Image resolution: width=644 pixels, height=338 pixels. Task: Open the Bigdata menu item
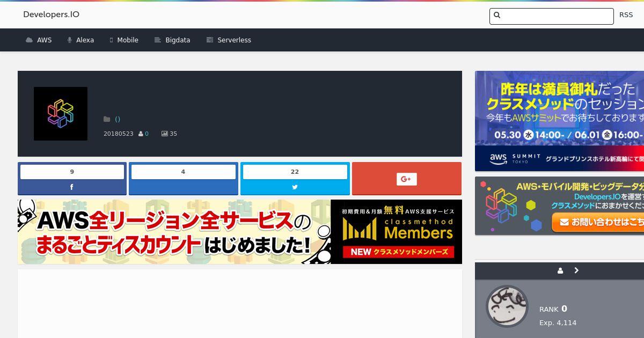click(172, 40)
